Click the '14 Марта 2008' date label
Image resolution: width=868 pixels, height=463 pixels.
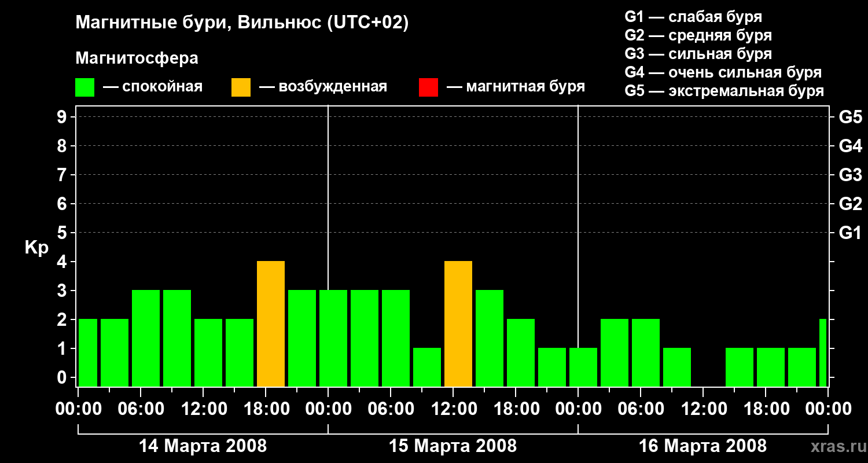[x=203, y=446]
